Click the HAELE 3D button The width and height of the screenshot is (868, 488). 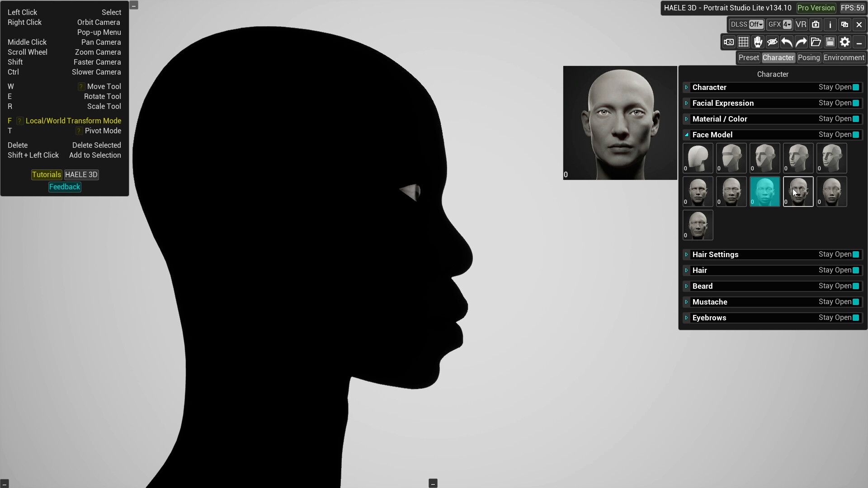pos(81,174)
